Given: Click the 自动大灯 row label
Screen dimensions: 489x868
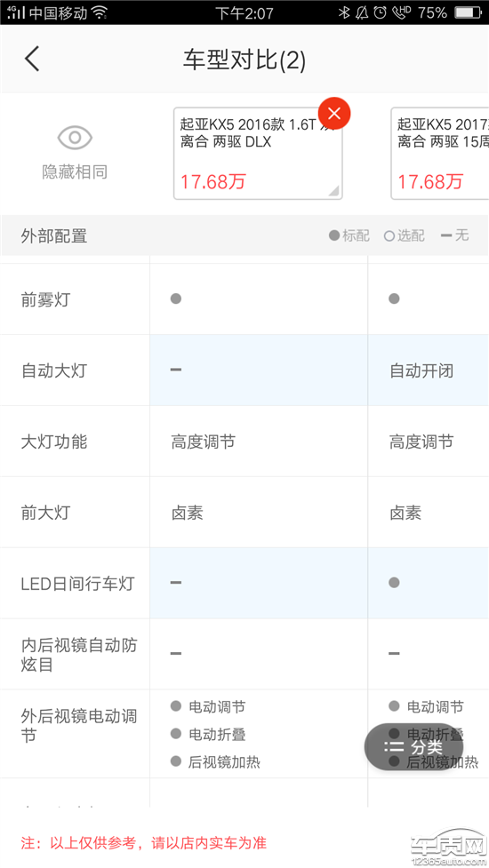Looking at the screenshot, I should coord(53,370).
